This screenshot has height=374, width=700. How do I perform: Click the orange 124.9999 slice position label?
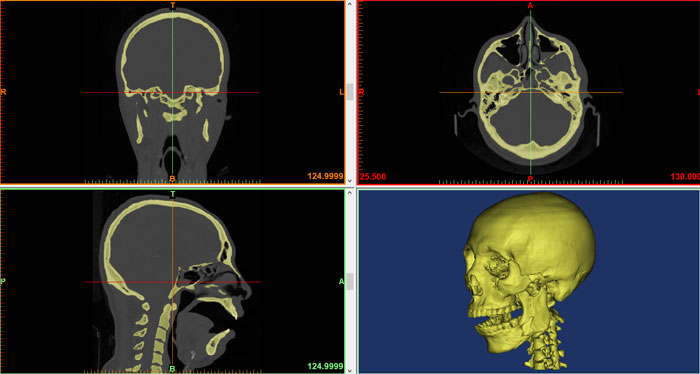[x=325, y=177]
